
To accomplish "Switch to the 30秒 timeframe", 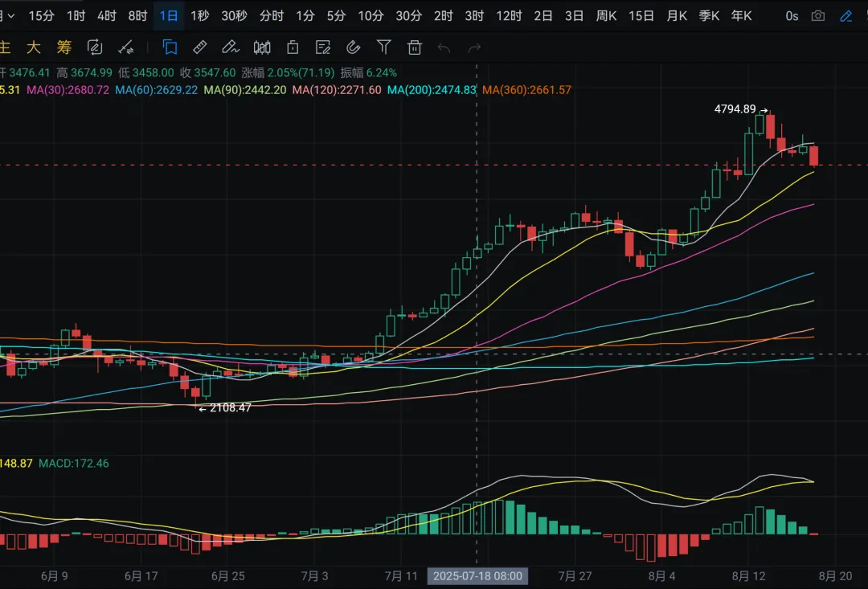I will click(234, 16).
